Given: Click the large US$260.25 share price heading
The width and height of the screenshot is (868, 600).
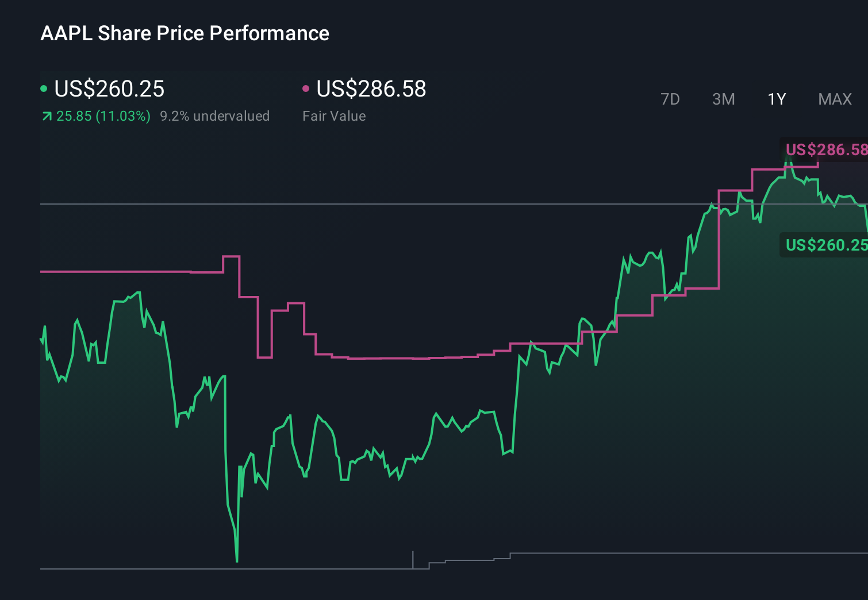Looking at the screenshot, I should [x=109, y=89].
